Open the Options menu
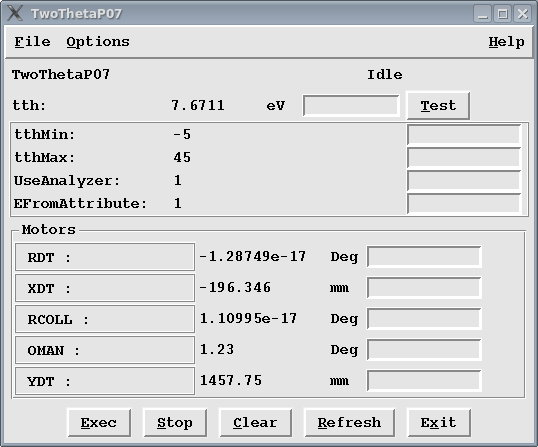This screenshot has width=538, height=447. tap(98, 42)
